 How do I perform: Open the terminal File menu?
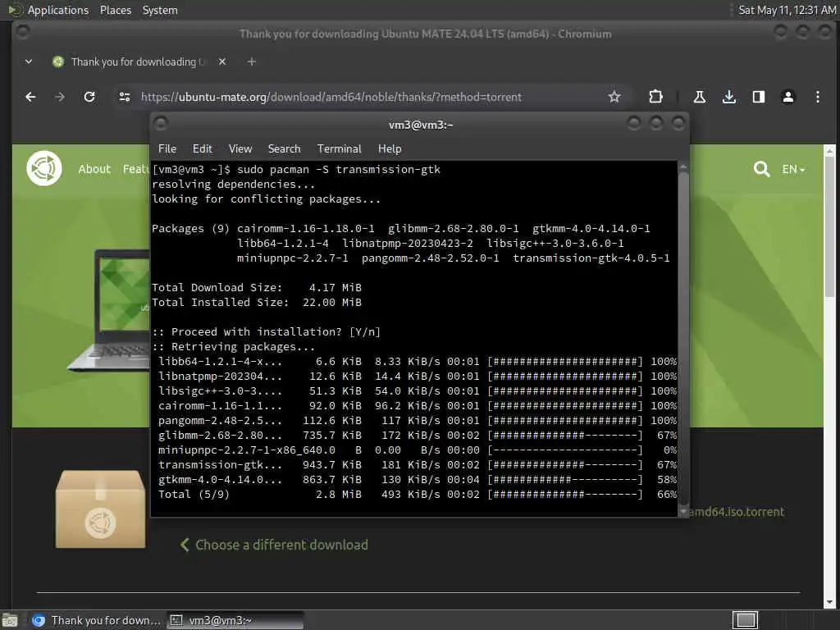coord(167,148)
